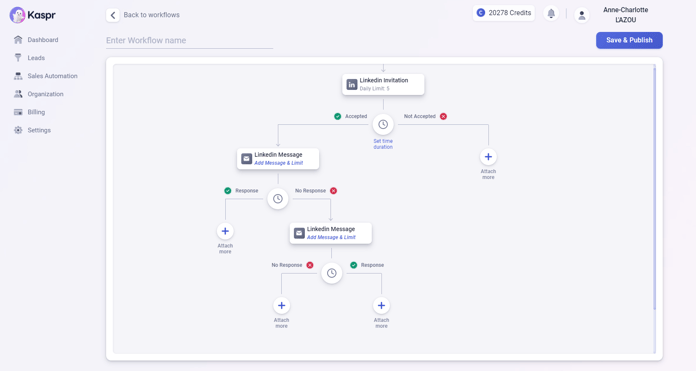Screen dimensions: 696x371
Task: Click the plus icon under Response branch left
Action: (225, 231)
